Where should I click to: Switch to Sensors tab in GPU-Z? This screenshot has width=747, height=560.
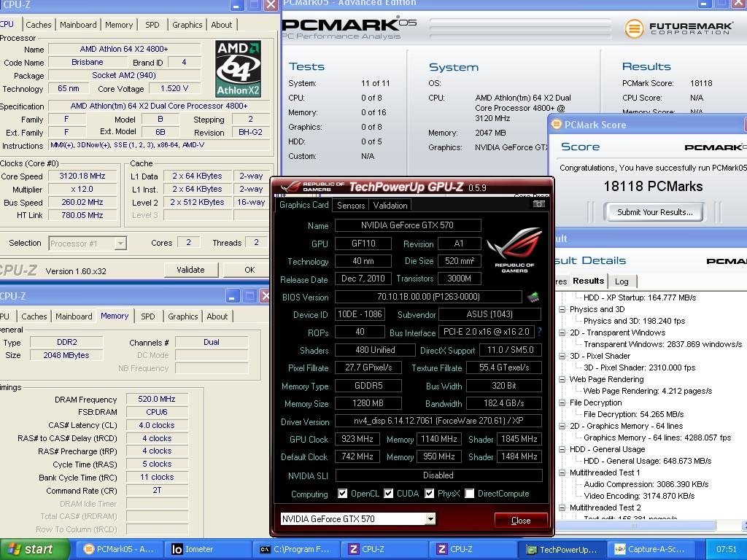351,205
